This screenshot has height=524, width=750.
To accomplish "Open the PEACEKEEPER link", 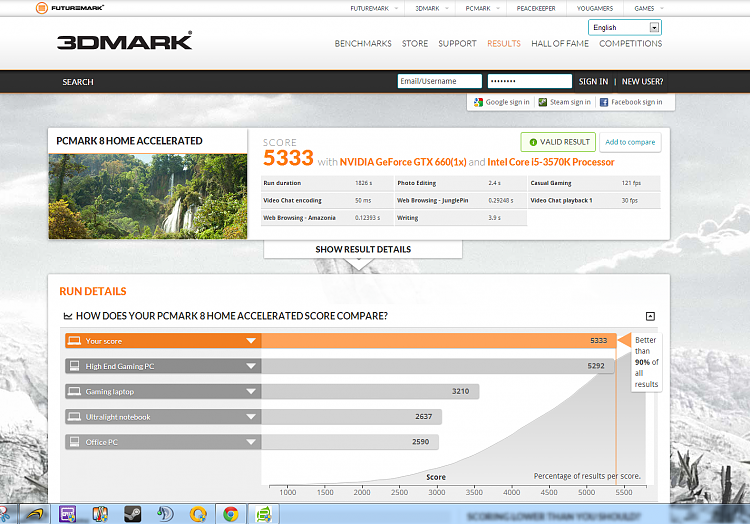I will [536, 8].
